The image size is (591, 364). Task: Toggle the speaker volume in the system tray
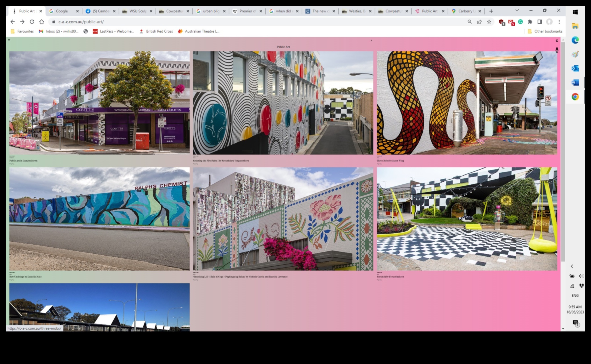pyautogui.click(x=581, y=275)
